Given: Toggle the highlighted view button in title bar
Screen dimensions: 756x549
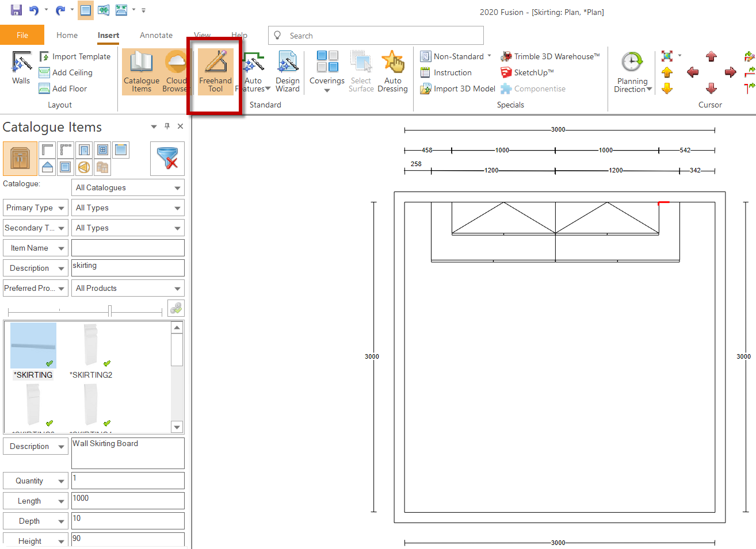Looking at the screenshot, I should tap(86, 10).
